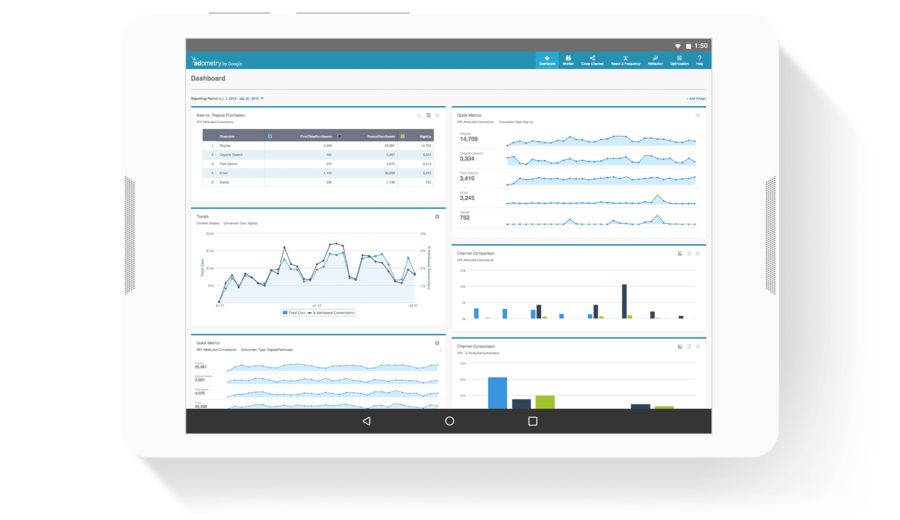900x520 pixels.
Task: Click the Adometry by Google logo
Action: click(x=217, y=61)
